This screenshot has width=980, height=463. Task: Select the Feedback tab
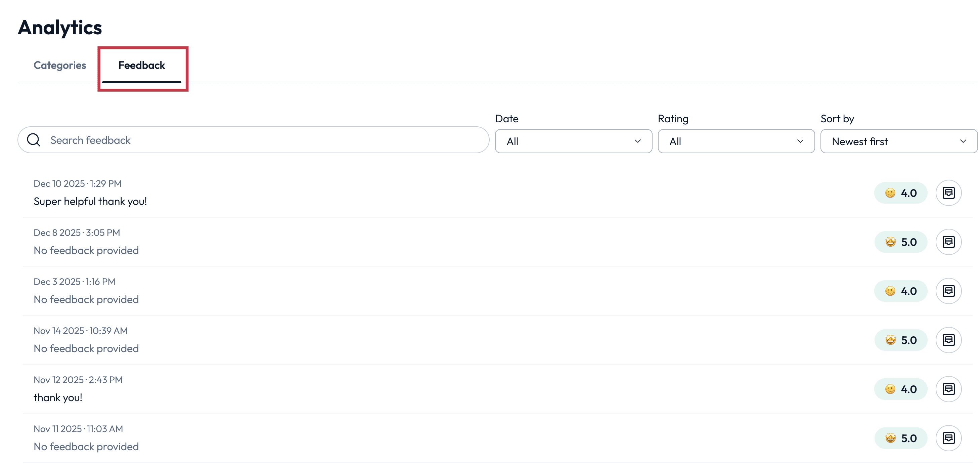click(141, 66)
